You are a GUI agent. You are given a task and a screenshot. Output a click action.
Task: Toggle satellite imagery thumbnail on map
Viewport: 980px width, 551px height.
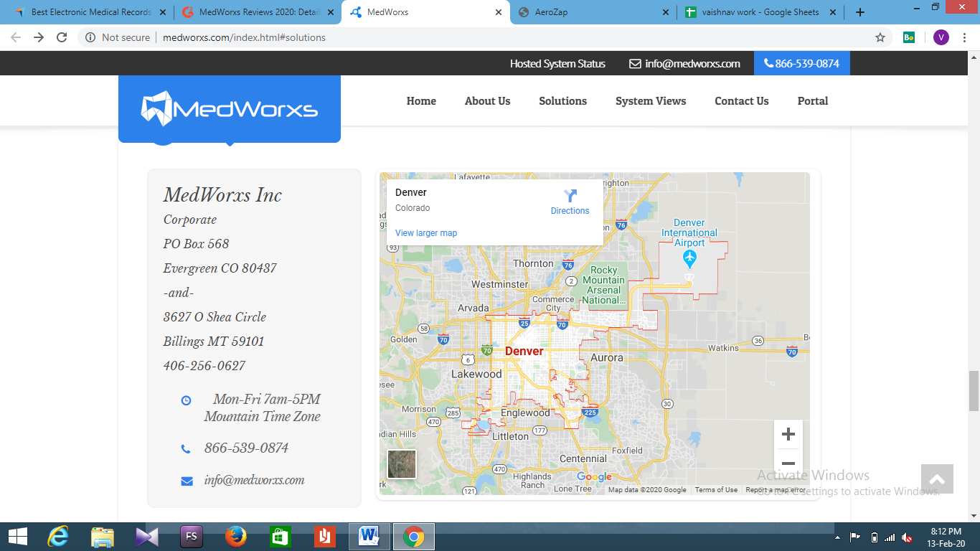pos(402,464)
